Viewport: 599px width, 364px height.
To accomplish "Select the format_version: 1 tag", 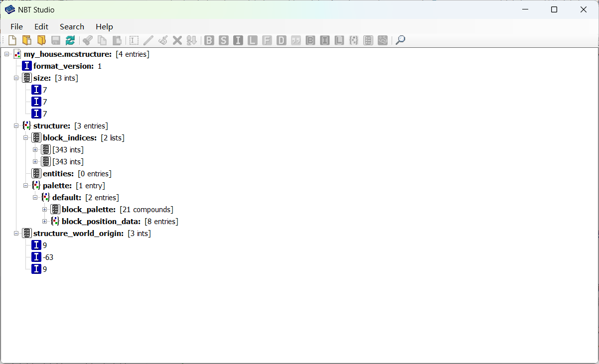I will (62, 66).
